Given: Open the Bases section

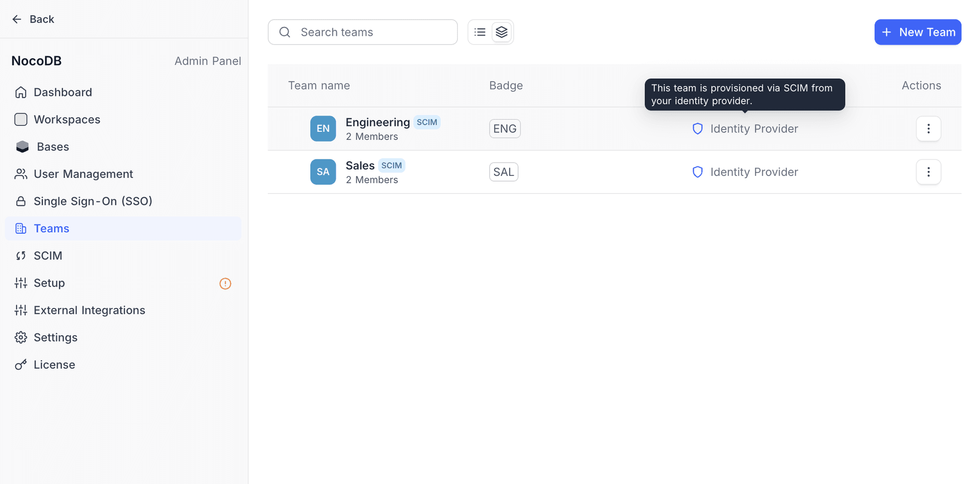Looking at the screenshot, I should [x=52, y=146].
